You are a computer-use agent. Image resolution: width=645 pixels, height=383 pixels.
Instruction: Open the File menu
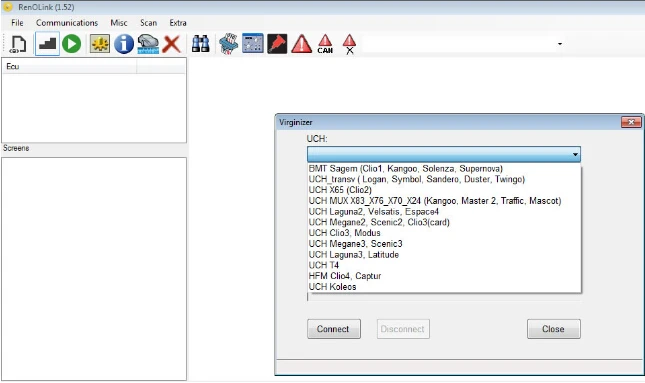pos(17,23)
